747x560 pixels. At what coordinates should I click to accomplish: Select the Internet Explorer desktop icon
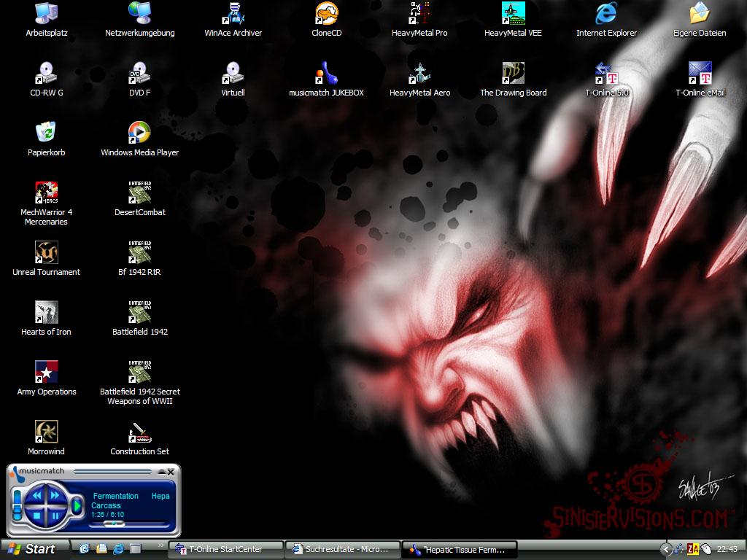(x=606, y=20)
